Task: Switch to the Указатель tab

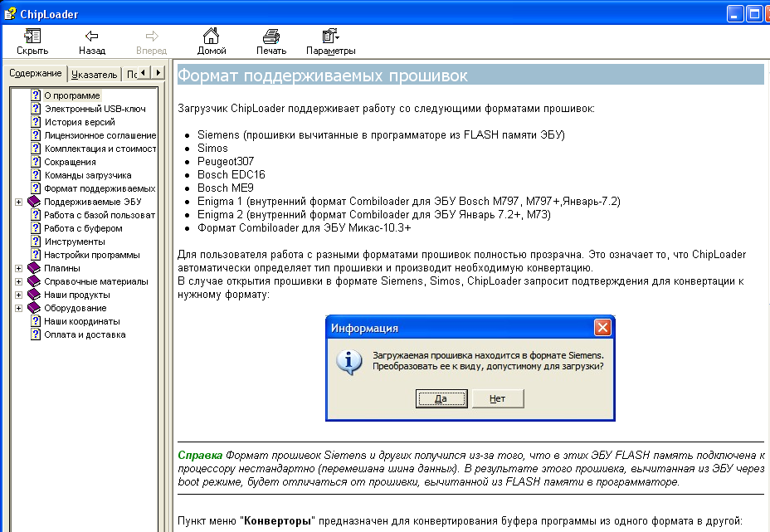Action: click(94, 73)
